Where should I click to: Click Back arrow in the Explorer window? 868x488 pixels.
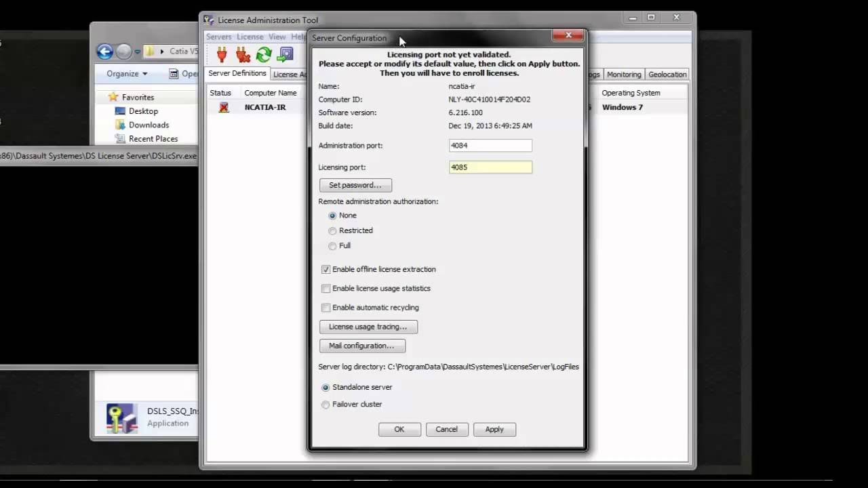(x=104, y=52)
